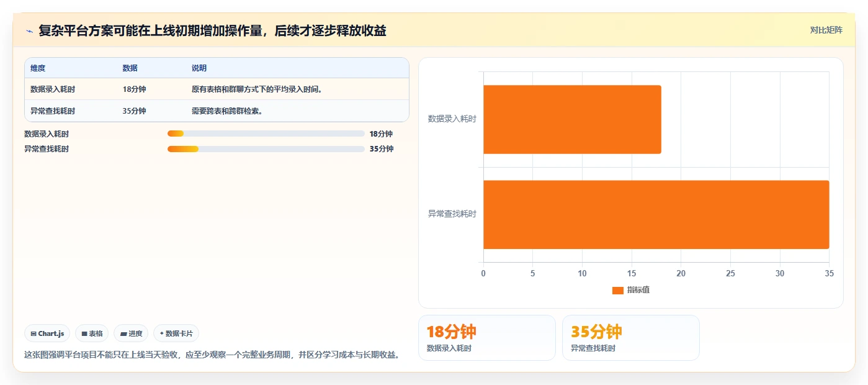Click the slide title about 复杂平台方案

[x=212, y=30]
